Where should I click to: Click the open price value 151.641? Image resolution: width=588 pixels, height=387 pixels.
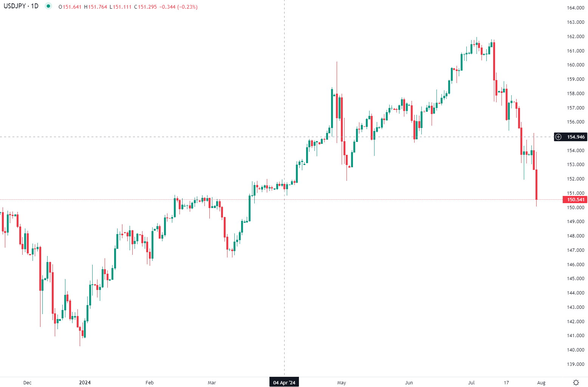[72, 7]
